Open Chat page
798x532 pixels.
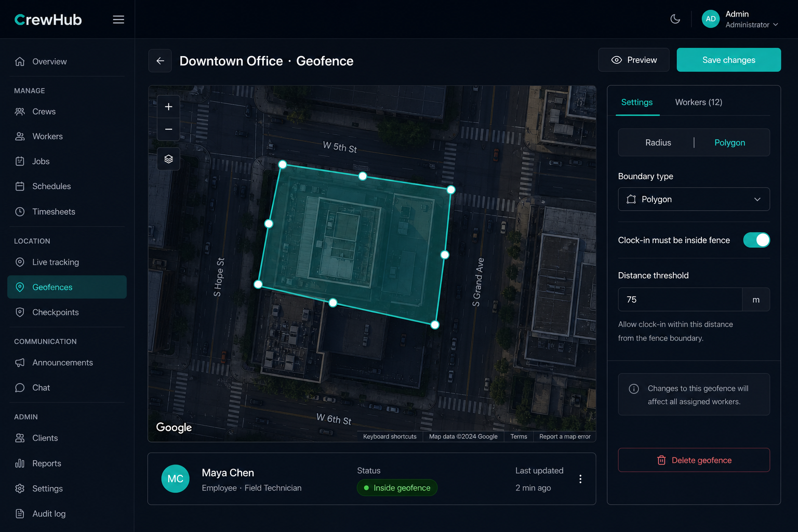(67, 388)
